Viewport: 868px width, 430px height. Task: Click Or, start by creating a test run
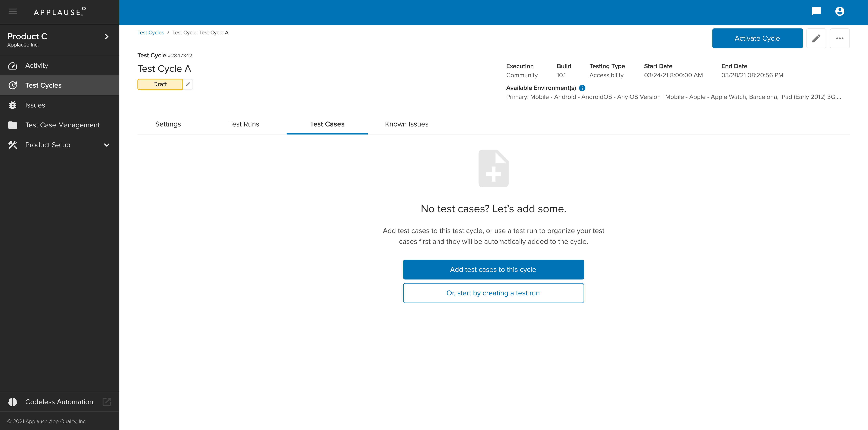click(x=493, y=293)
